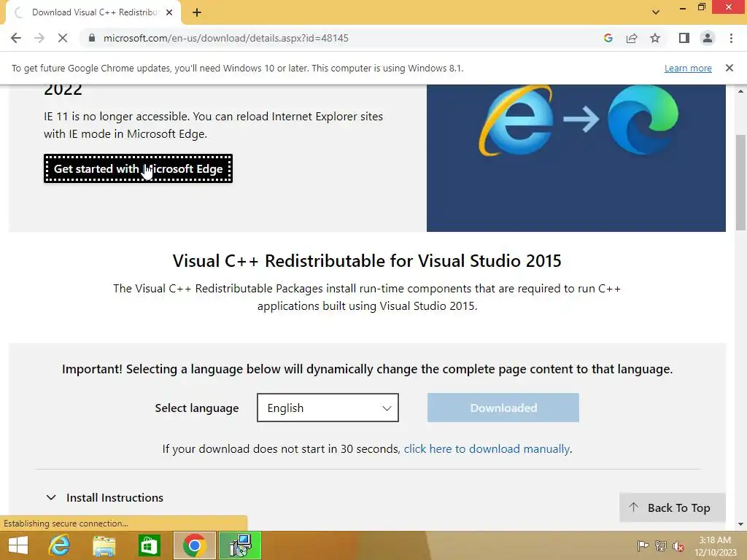Screen dimensions: 747x560
Task: Click here to download manually link
Action: (487, 449)
